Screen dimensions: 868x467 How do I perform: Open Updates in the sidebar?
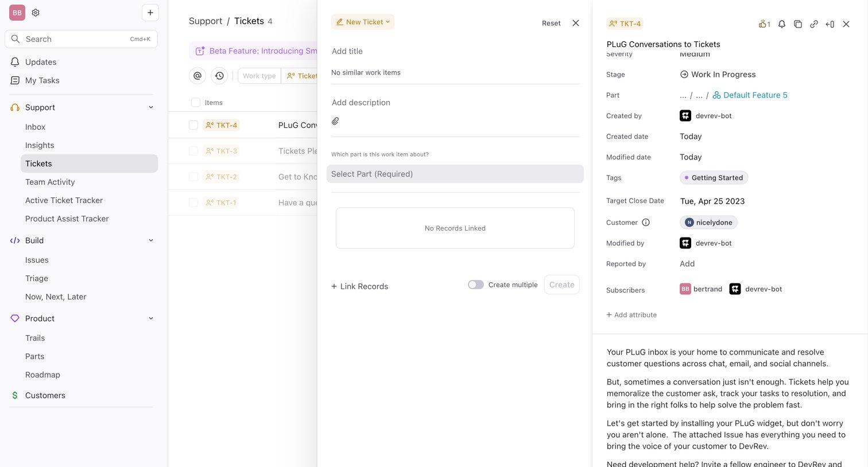[x=41, y=62]
